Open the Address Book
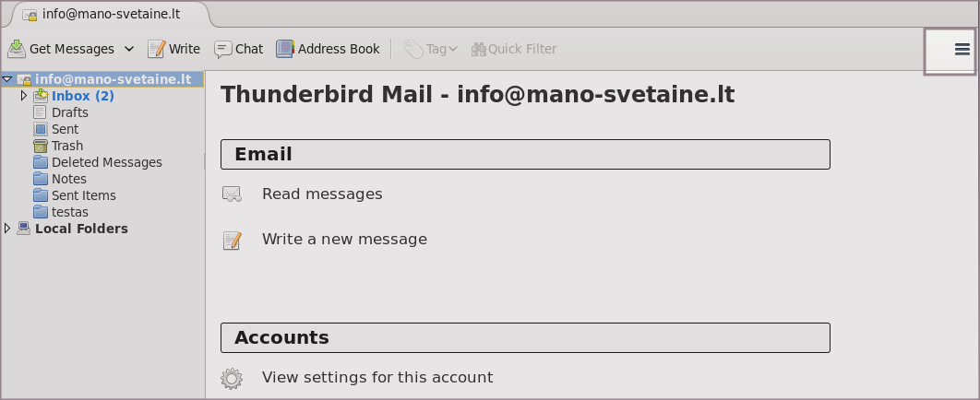 click(328, 49)
